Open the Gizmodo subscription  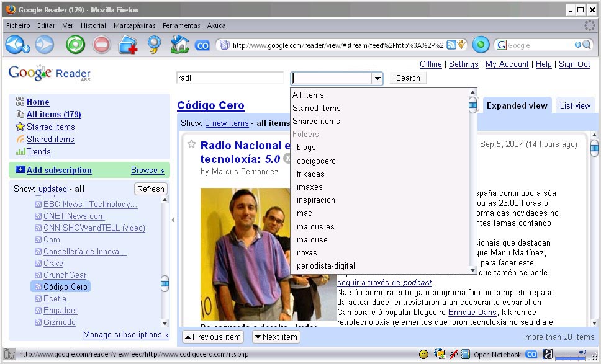pyautogui.click(x=60, y=322)
